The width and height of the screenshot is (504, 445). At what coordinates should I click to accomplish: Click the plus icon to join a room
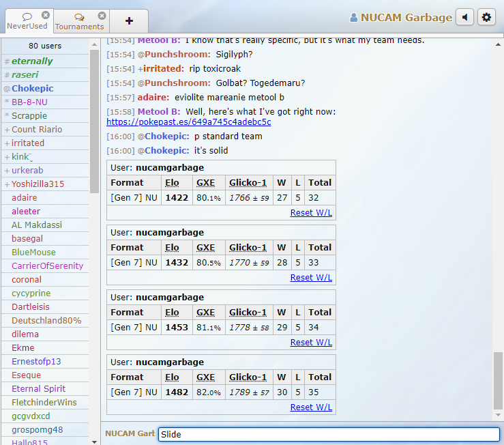tap(130, 20)
